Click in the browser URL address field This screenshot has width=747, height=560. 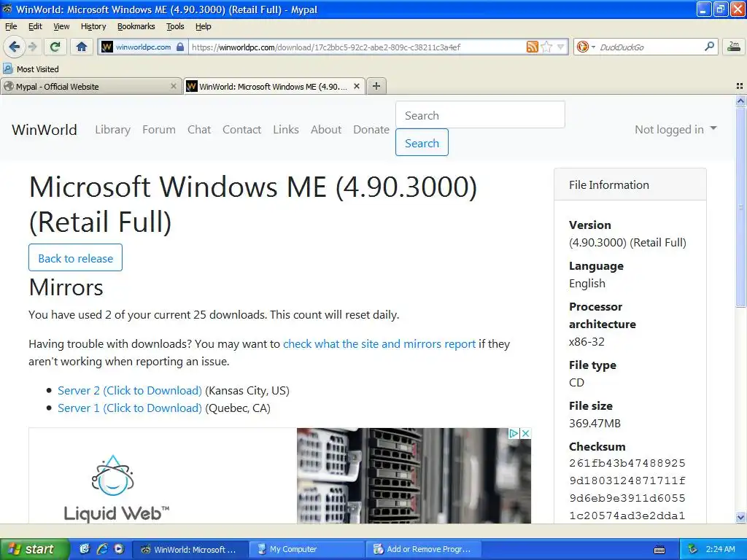356,47
